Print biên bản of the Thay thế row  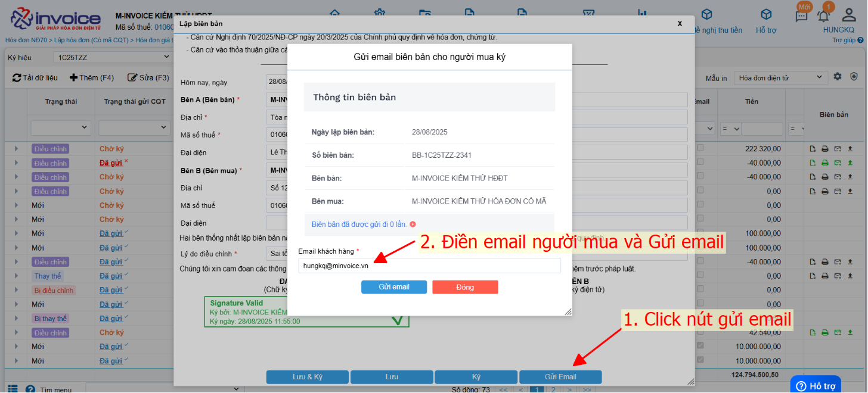[x=824, y=276]
